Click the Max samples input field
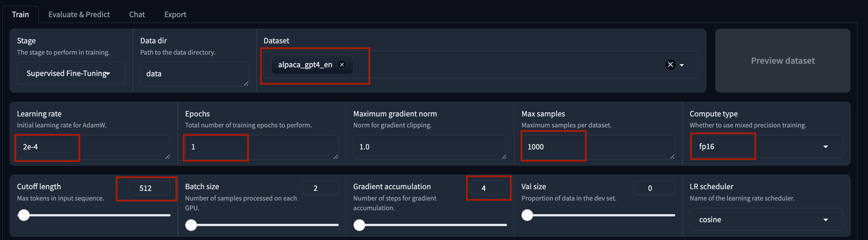Image resolution: width=868 pixels, height=240 pixels. tap(597, 147)
